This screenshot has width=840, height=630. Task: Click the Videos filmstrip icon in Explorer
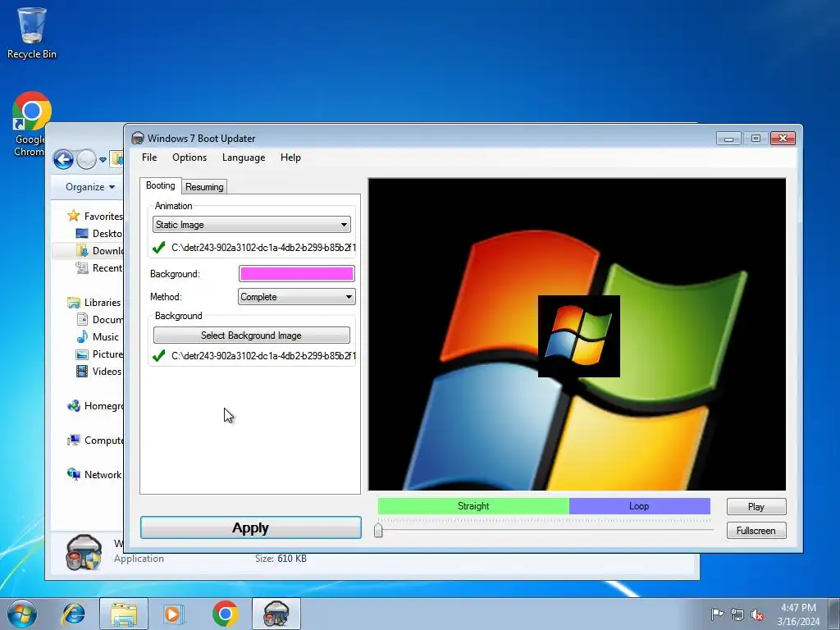[82, 372]
